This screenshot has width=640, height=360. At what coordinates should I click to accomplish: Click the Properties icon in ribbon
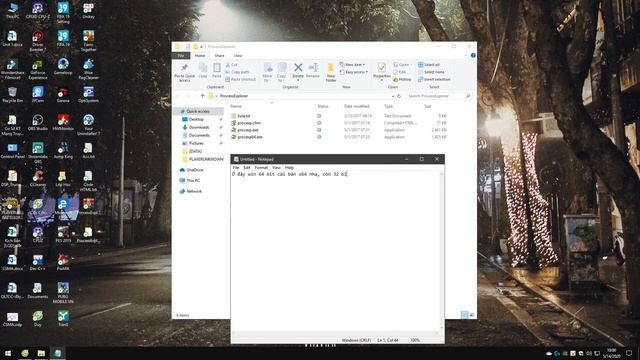coord(382,71)
